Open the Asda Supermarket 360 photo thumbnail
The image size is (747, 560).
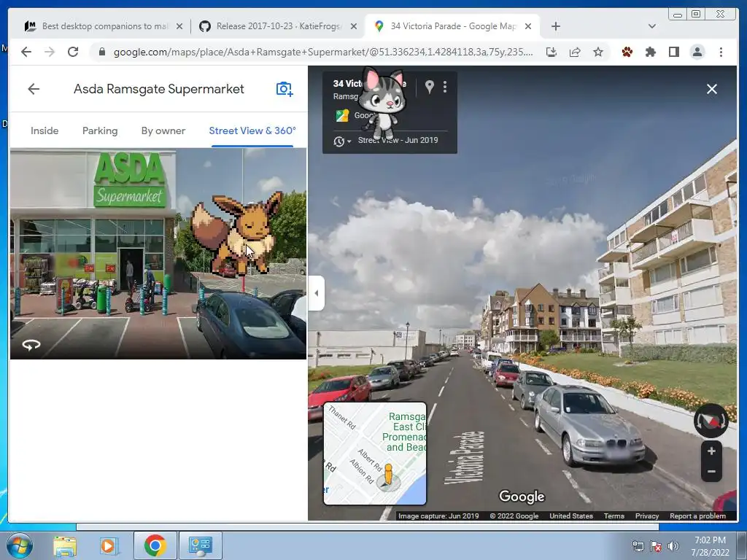click(158, 253)
